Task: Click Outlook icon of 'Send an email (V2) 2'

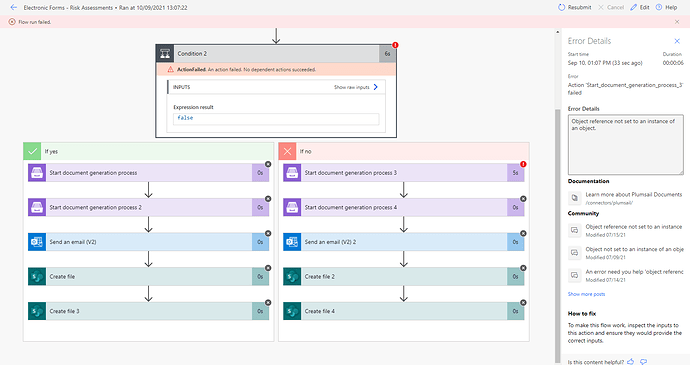Action: click(x=292, y=242)
